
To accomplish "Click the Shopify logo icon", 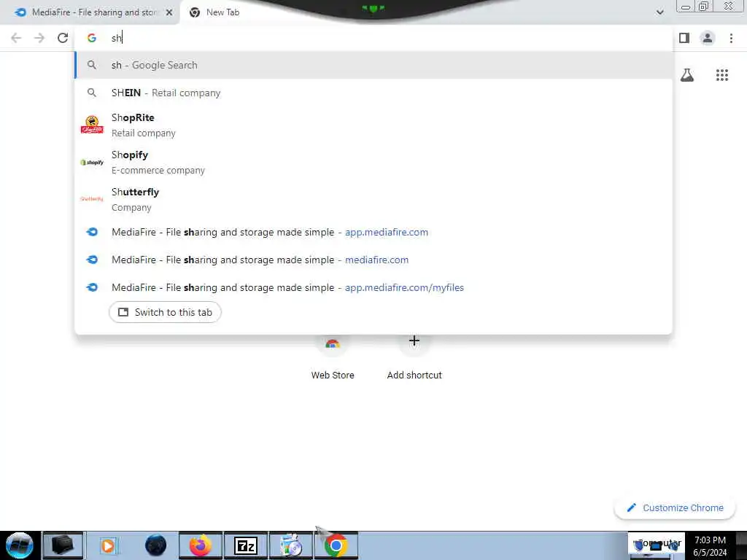I will click(x=92, y=163).
